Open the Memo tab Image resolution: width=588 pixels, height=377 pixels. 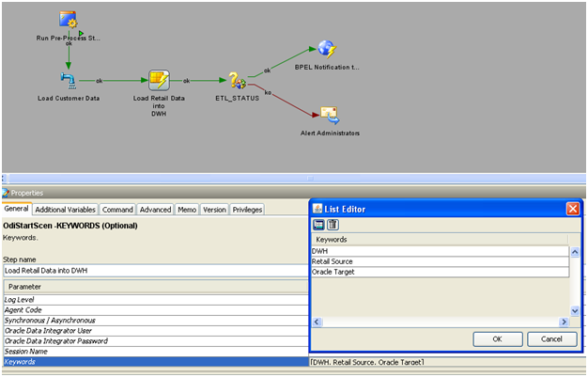(x=187, y=210)
